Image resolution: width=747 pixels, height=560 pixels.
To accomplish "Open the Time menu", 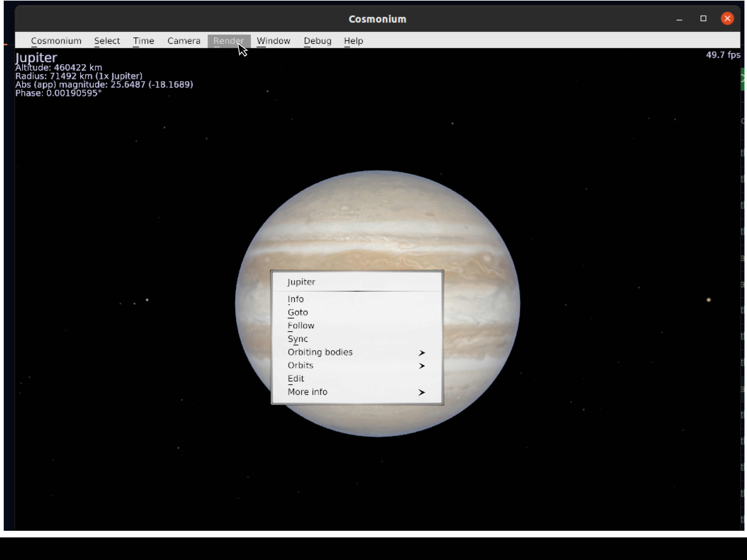I will [x=144, y=41].
